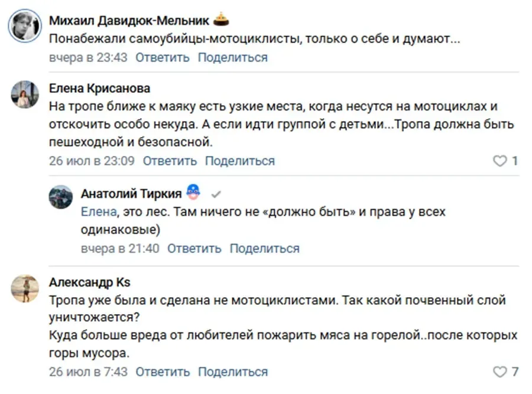Click the mask emoji badge beside Анатолий Тиркия
532x394 pixels.
click(193, 192)
